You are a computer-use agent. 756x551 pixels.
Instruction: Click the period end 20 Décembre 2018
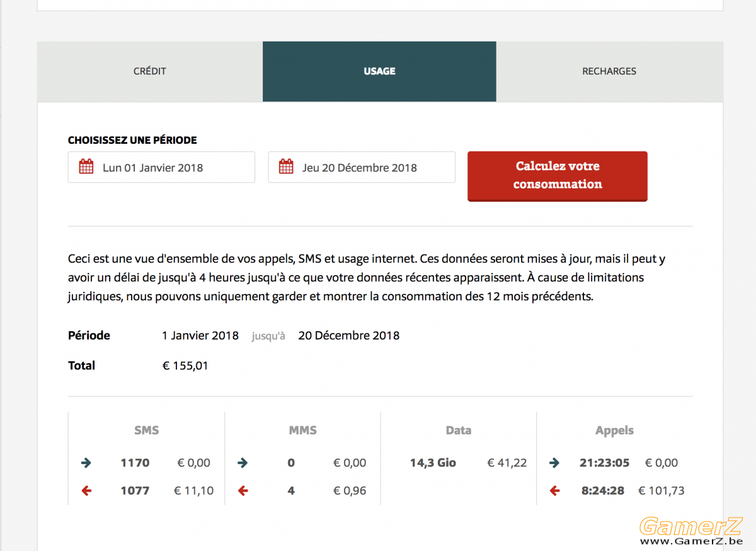[x=349, y=335]
